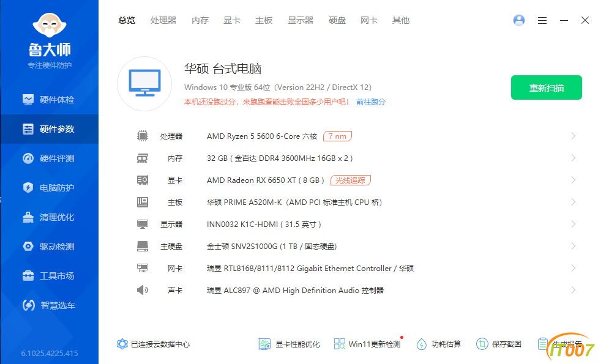Click 金士顿 SNV2S1000G disk text
Screen dimensions: 598x364
(x=272, y=246)
